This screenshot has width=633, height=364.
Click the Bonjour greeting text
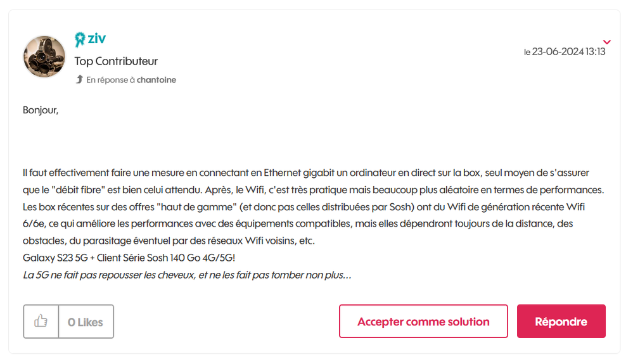41,110
